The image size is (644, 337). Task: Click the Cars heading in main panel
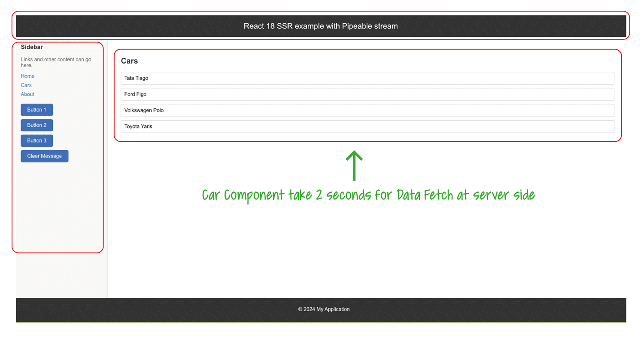(129, 61)
